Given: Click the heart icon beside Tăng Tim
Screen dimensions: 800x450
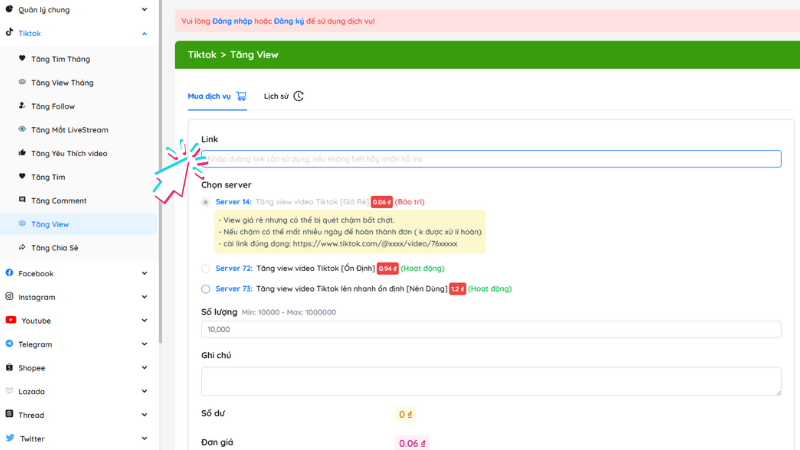Looking at the screenshot, I should pyautogui.click(x=22, y=176).
